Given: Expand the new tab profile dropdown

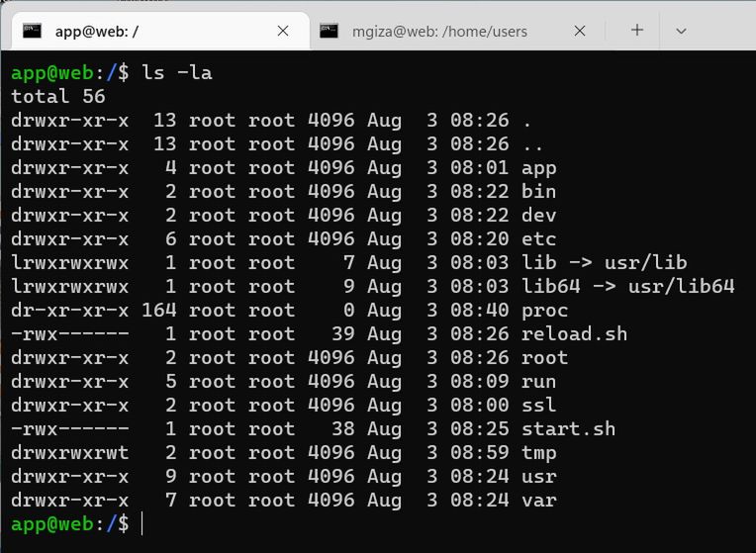Looking at the screenshot, I should [x=681, y=32].
